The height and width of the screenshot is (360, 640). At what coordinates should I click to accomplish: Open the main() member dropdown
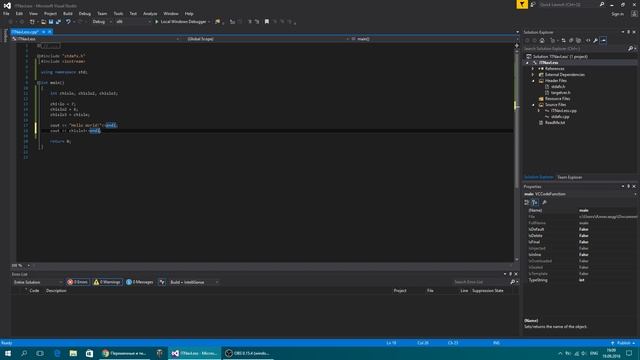point(435,39)
